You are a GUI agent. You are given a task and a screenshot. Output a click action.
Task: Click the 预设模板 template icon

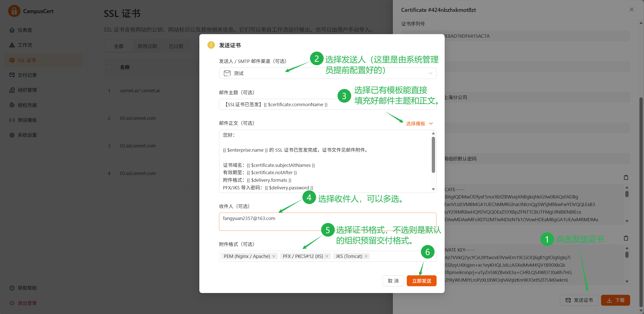pyautogui.click(x=12, y=120)
